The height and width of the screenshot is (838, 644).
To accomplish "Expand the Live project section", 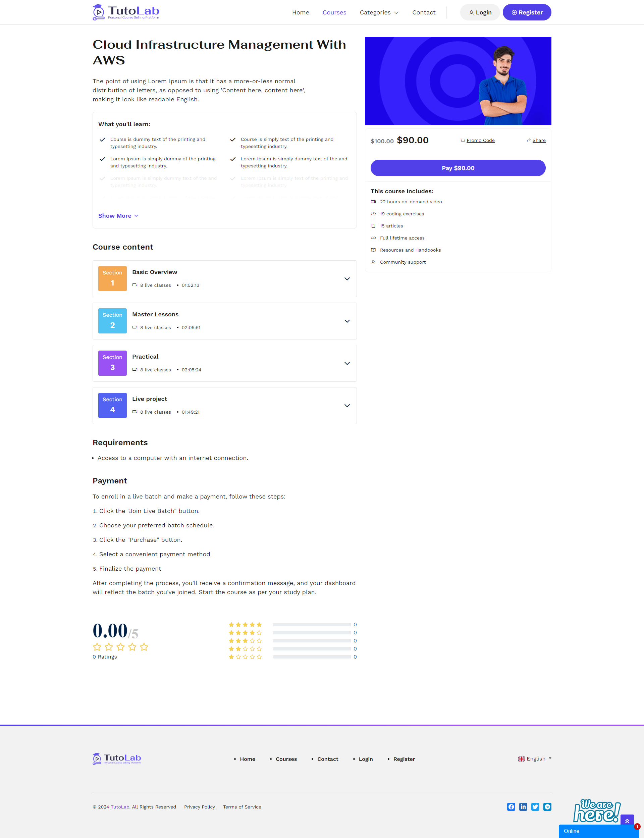I will 347,405.
